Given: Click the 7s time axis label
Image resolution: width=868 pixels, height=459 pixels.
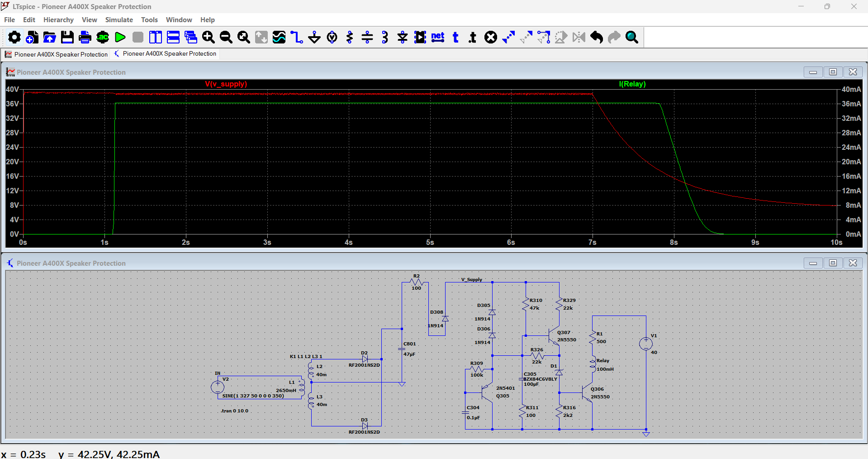Looking at the screenshot, I should (593, 243).
